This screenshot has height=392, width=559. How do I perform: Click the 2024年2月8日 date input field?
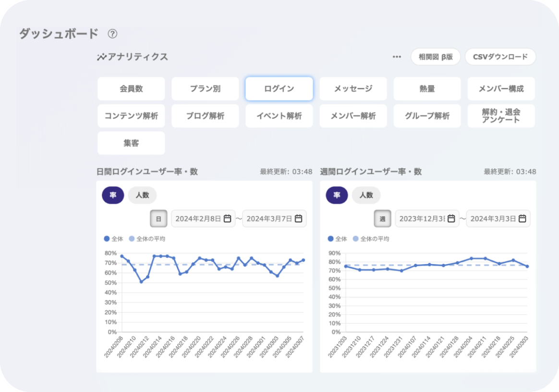198,219
